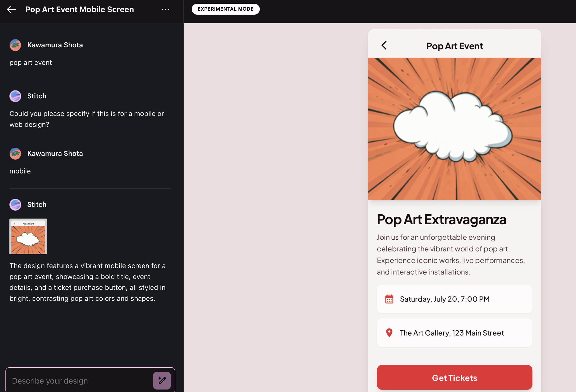This screenshot has width=576, height=392.
Task: Select the pop art cloud hero image
Action: click(454, 129)
